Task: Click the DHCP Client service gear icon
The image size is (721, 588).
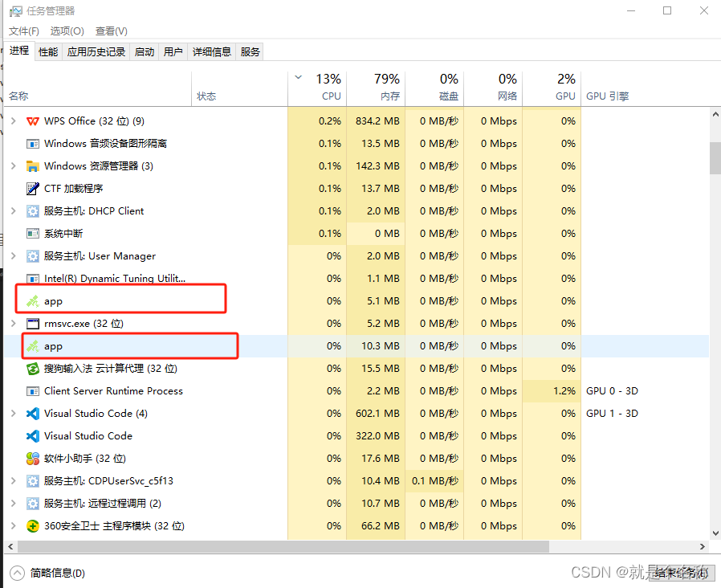Action: click(33, 211)
